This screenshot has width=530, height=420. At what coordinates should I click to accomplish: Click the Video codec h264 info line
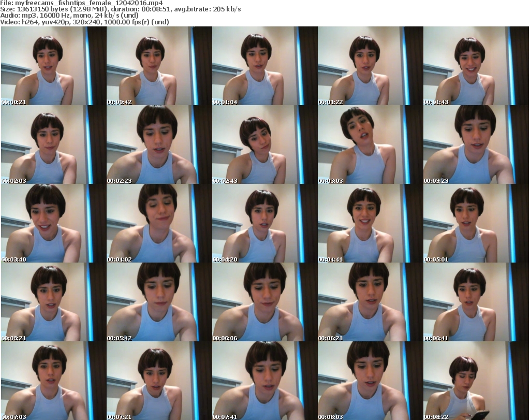[85, 22]
